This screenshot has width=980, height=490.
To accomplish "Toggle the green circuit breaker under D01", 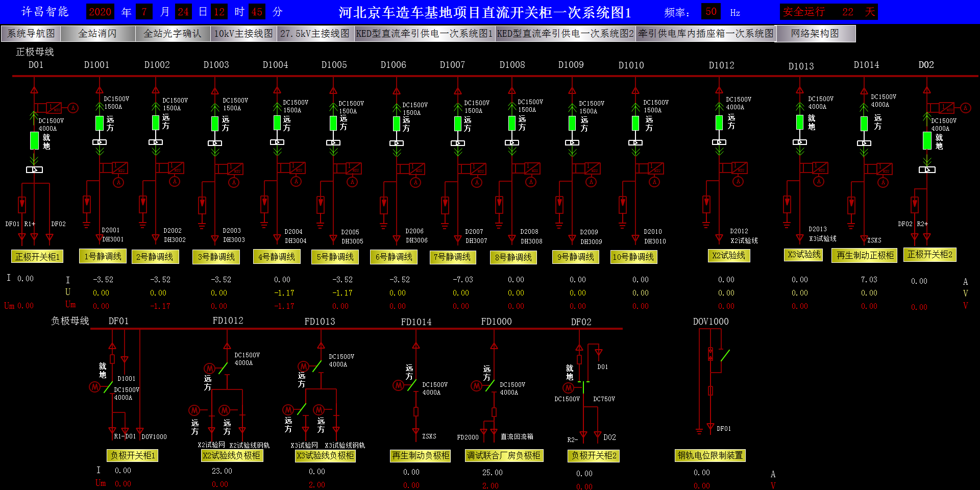I will pyautogui.click(x=34, y=140).
